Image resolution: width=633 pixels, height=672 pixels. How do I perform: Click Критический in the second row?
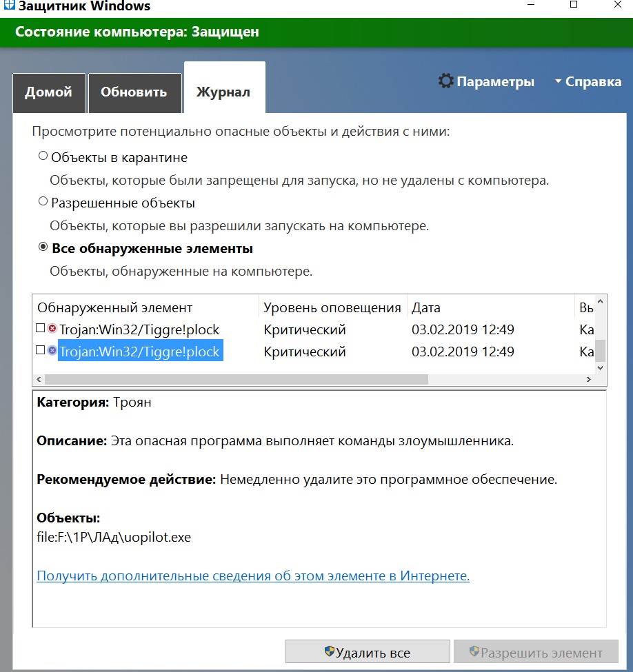[x=305, y=352]
